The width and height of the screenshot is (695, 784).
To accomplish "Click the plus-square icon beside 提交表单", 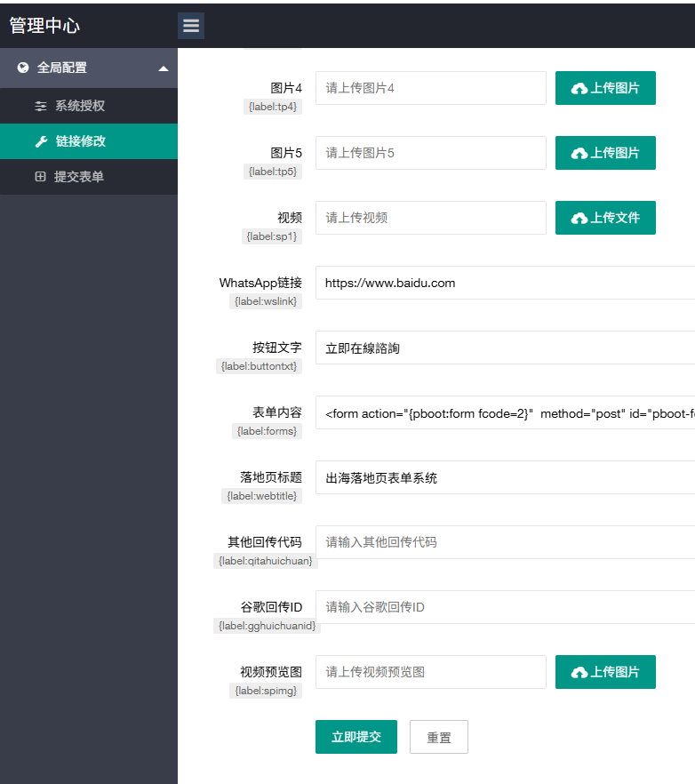I will tap(40, 177).
